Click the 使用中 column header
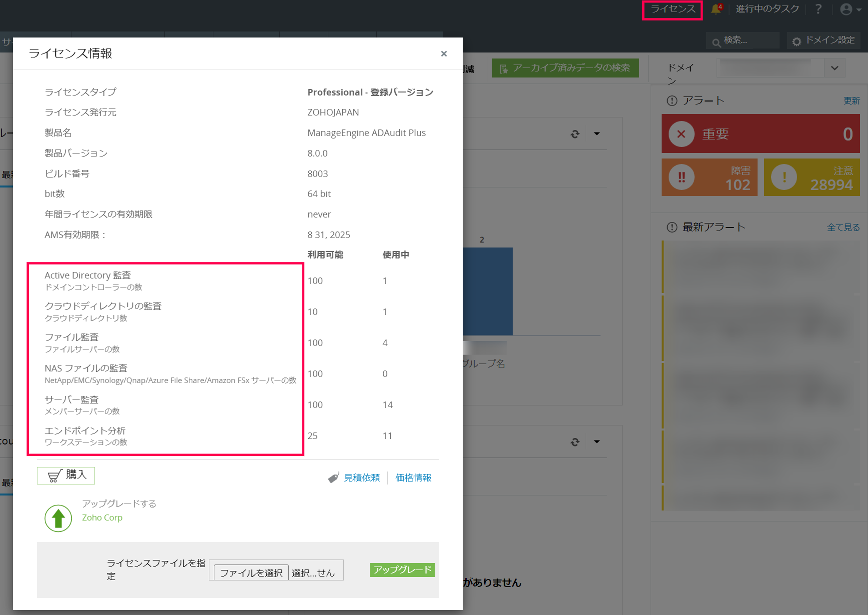The image size is (868, 615). click(x=396, y=255)
